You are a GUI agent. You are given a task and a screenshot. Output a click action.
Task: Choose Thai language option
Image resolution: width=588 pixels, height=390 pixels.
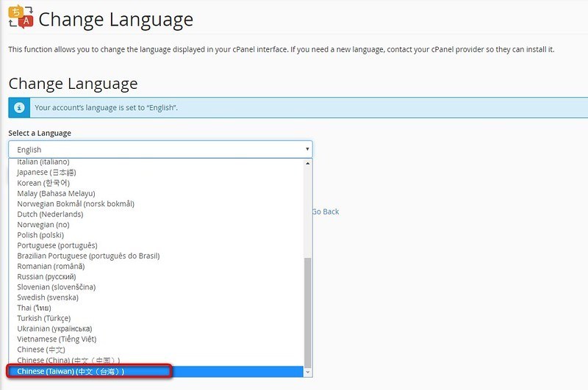point(156,308)
